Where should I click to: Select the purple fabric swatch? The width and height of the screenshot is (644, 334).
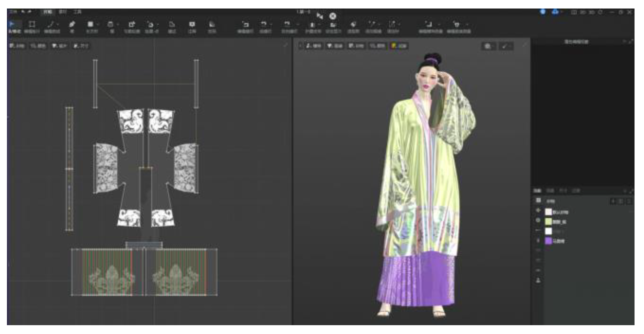[x=549, y=241]
